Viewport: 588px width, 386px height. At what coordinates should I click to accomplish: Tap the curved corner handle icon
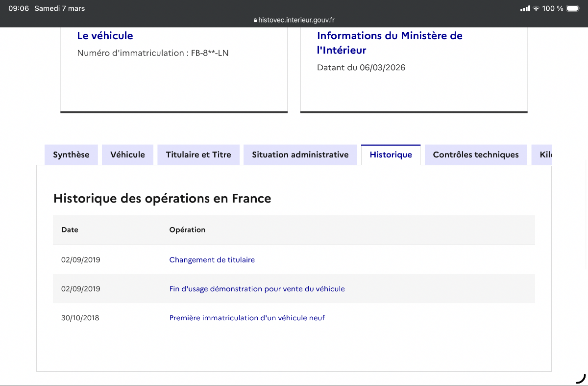click(581, 378)
